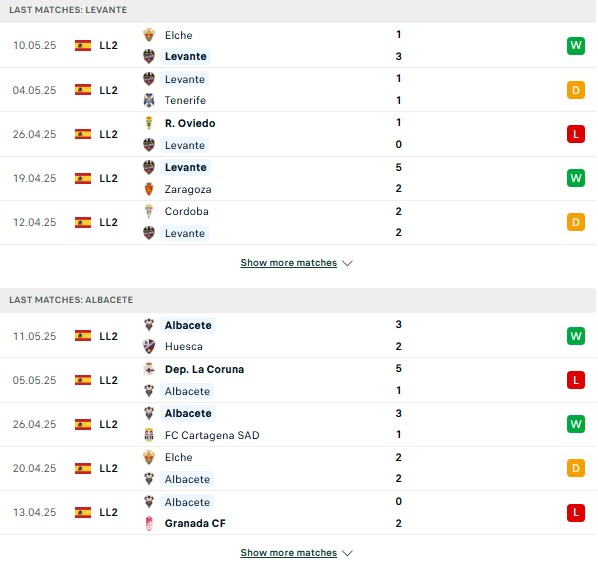The height and width of the screenshot is (565, 598).
Task: Click the Granada CF crest icon
Action: [x=149, y=523]
